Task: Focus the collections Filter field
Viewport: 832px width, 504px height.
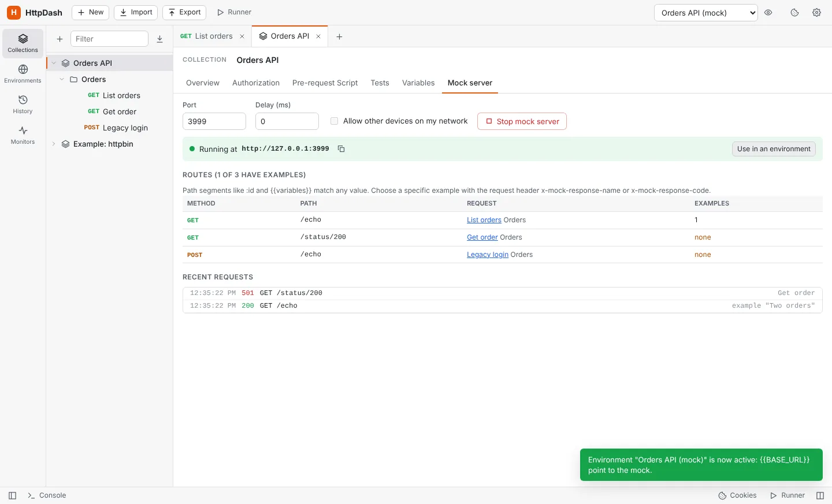Action: tap(109, 39)
